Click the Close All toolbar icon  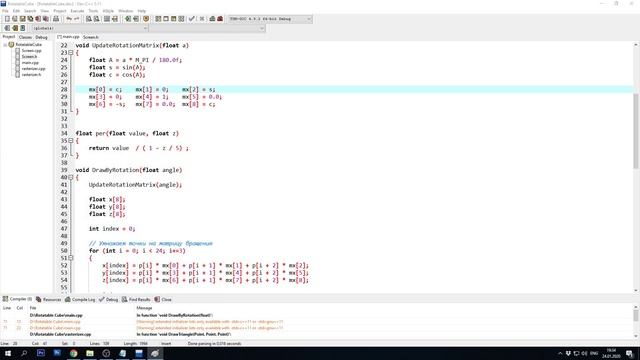(x=46, y=19)
